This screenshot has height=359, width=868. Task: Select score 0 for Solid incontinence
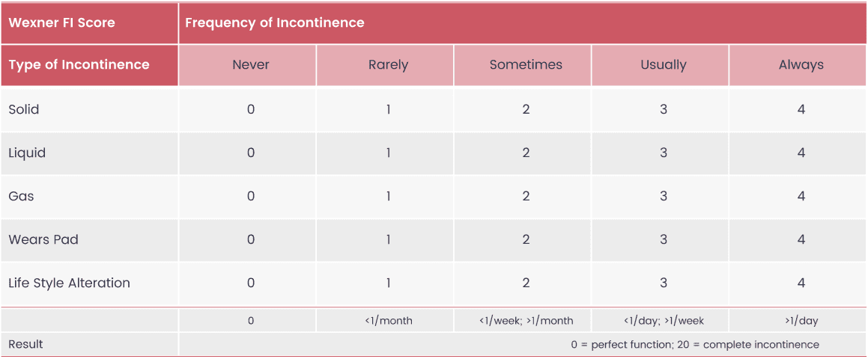(251, 109)
